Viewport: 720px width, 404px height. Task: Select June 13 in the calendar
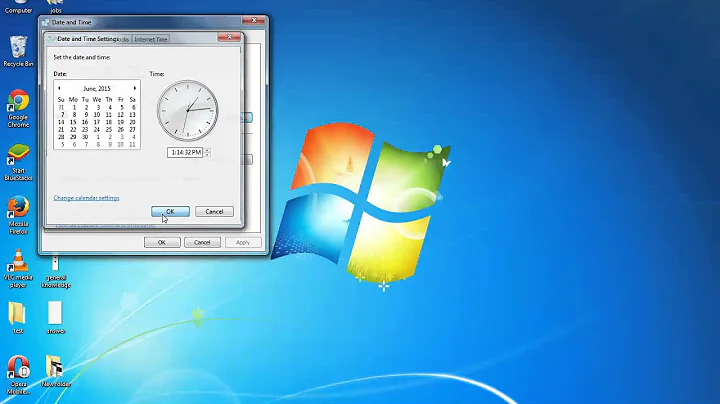132,115
